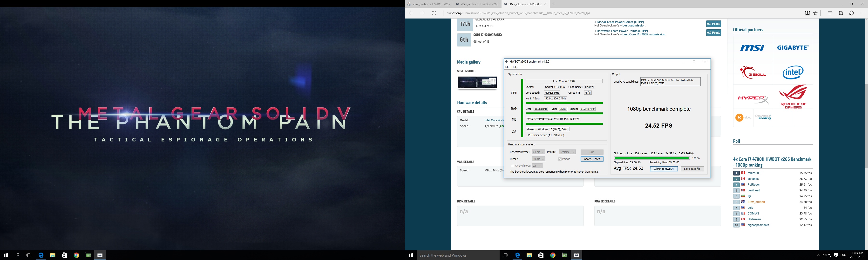Open Chrome from taskbar below Edge window
Screen dimensions: 868x260
point(553,255)
